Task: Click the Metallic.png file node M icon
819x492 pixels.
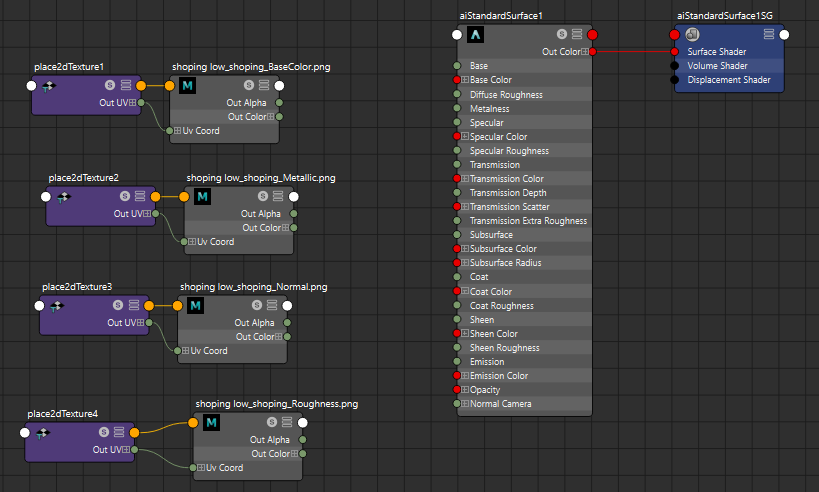Action: (202, 196)
